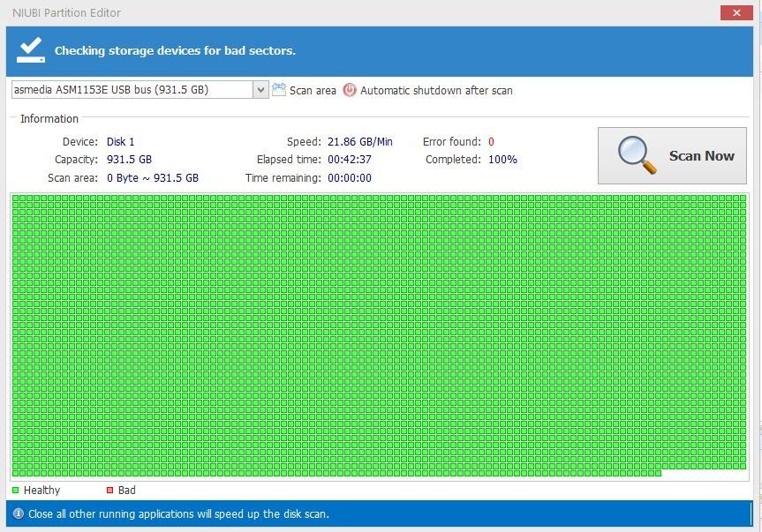The width and height of the screenshot is (762, 532).
Task: Open the Scan area option
Action: click(x=313, y=91)
